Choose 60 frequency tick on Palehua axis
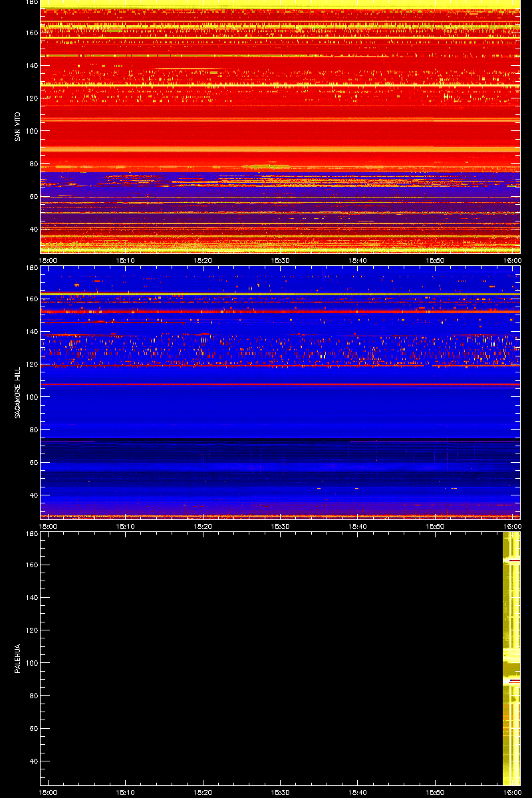 coord(33,728)
